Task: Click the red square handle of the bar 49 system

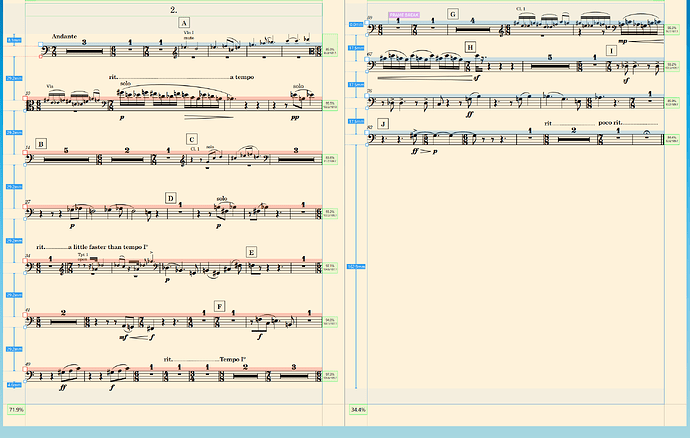Action: pos(25,369)
